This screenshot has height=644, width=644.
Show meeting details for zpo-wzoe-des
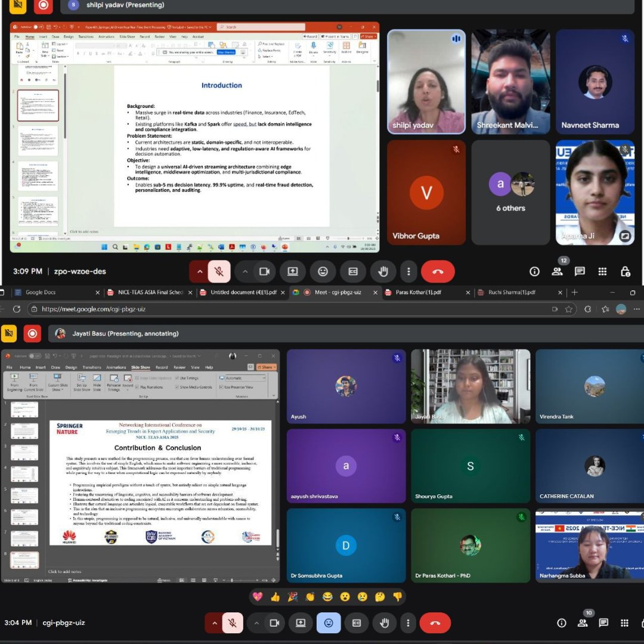534,271
